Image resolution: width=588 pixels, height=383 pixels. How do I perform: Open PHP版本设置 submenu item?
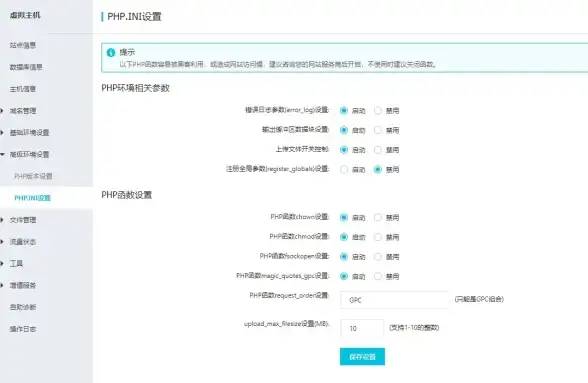click(33, 176)
